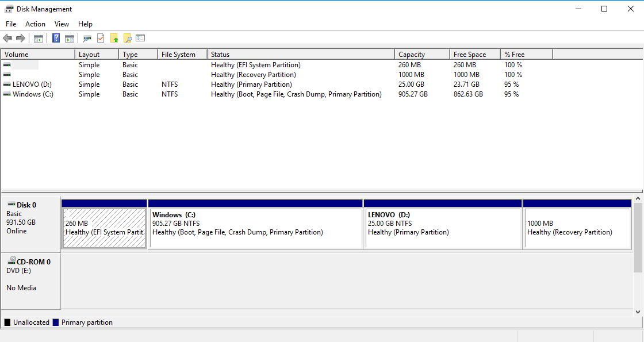The height and width of the screenshot is (342, 644).
Task: Click the Healthy (Recovery Partition) status cell in the list
Action: click(254, 75)
